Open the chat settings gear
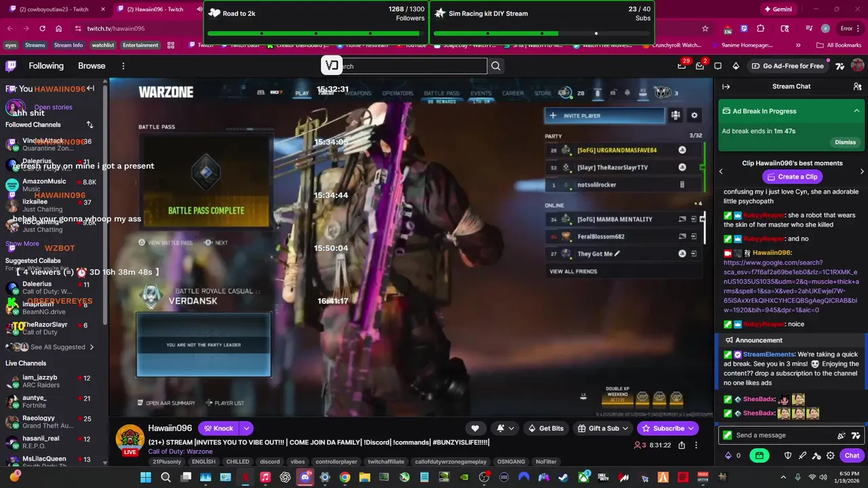The width and height of the screenshot is (868, 488). tap(831, 455)
